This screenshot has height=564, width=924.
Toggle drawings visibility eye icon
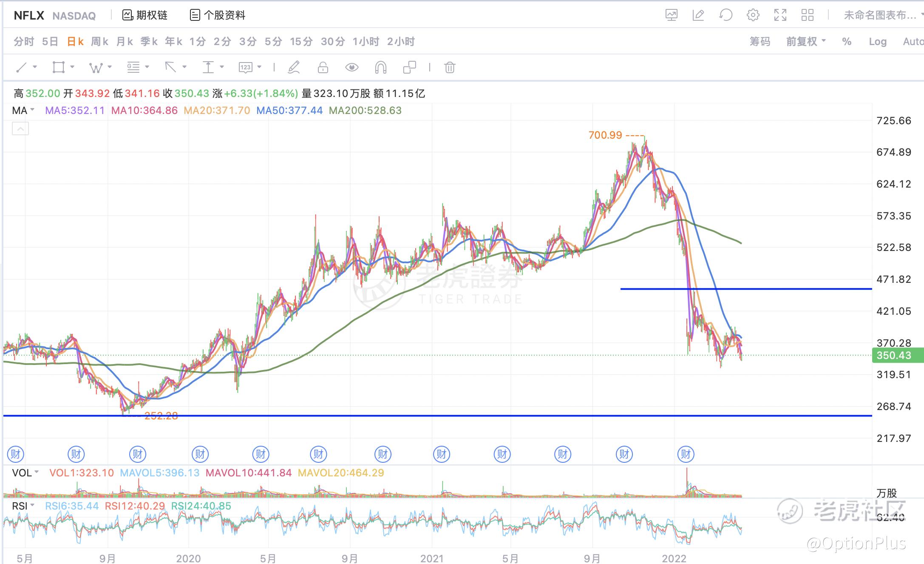point(351,67)
